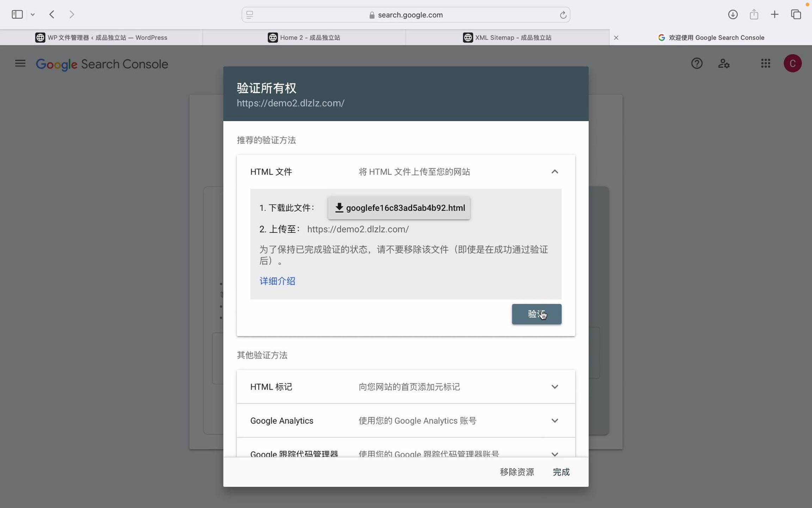The height and width of the screenshot is (508, 812).
Task: Open the Google apps grid
Action: tap(765, 64)
